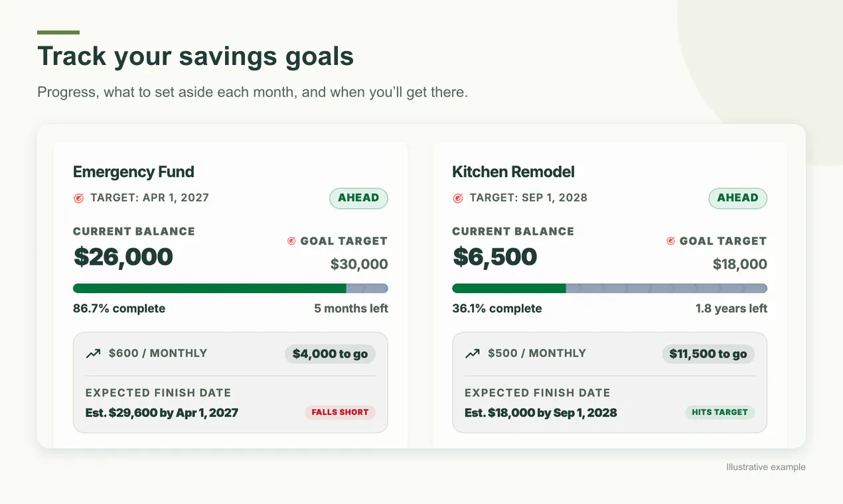843x504 pixels.
Task: Click the target icon beside Kitchen Remodel date
Action: pos(457,198)
